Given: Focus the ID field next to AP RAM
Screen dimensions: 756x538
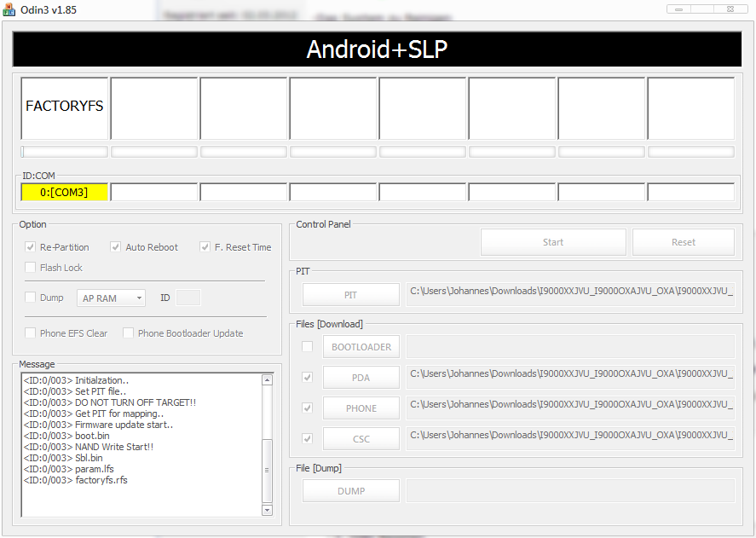Looking at the screenshot, I should click(188, 298).
